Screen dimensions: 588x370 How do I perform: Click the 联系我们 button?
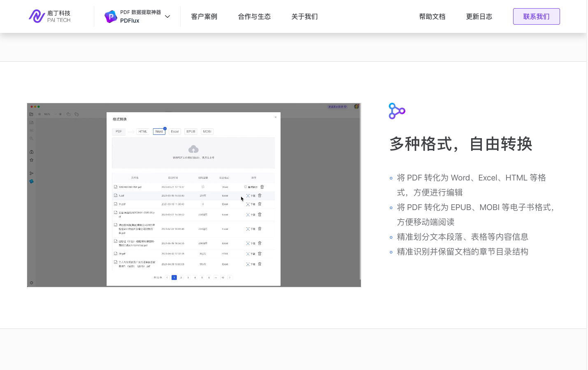[x=536, y=16]
